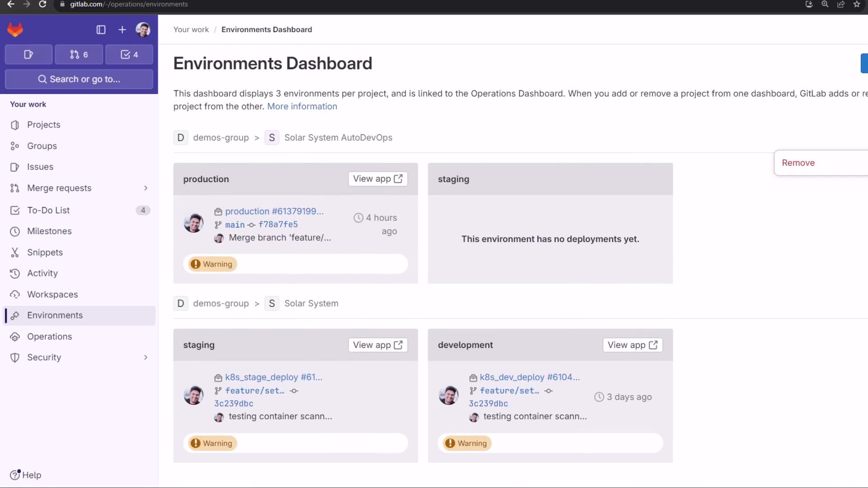This screenshot has width=868, height=488.
Task: Click the browser share icon
Action: (x=841, y=5)
